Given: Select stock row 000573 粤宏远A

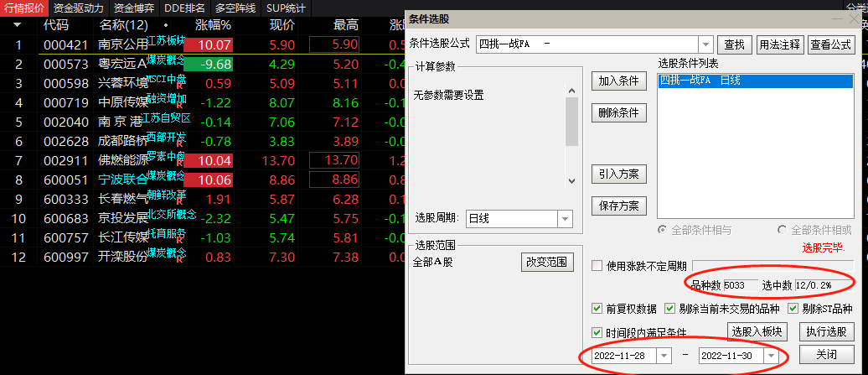Looking at the screenshot, I should [x=202, y=65].
